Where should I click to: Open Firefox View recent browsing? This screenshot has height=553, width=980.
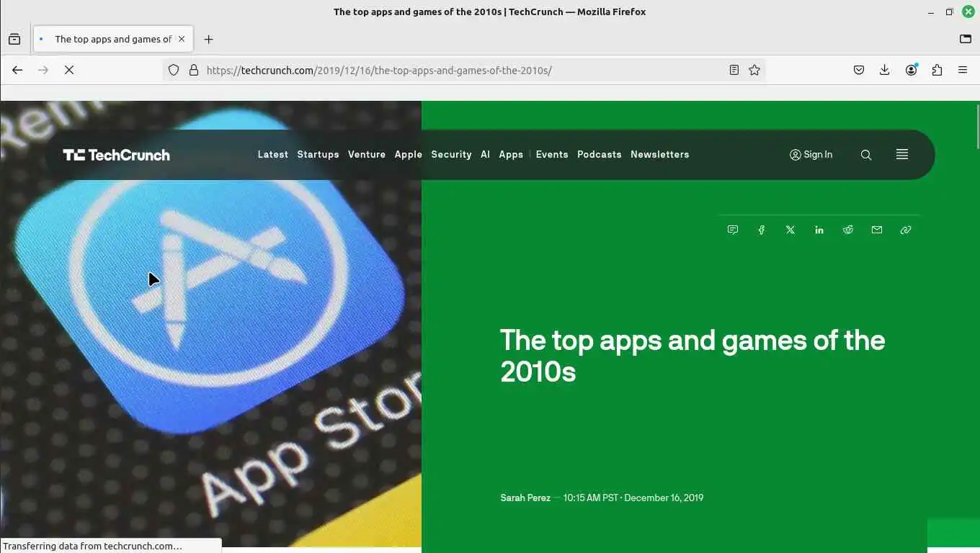(x=14, y=39)
